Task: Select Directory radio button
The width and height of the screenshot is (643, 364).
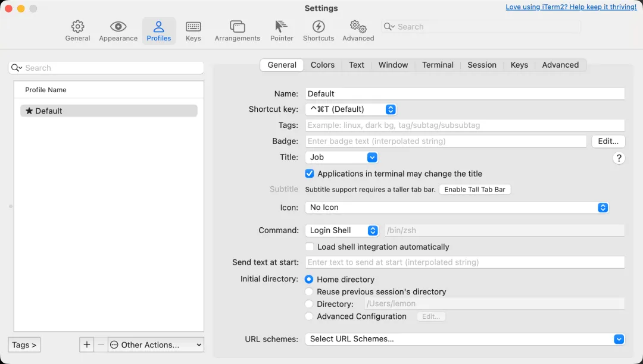Action: pos(309,304)
